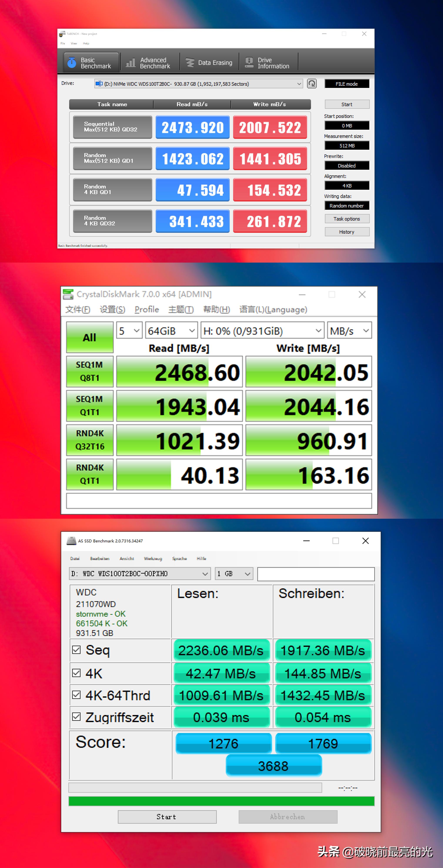
Task: Open the Profile menu in CrystalDiskMark
Action: click(x=147, y=309)
